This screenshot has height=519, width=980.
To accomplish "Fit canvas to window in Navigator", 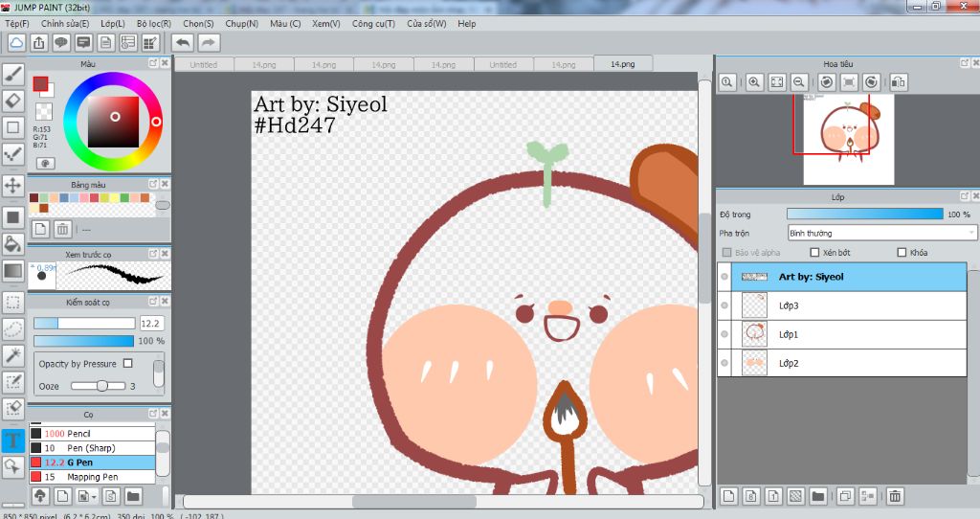I will 777,82.
